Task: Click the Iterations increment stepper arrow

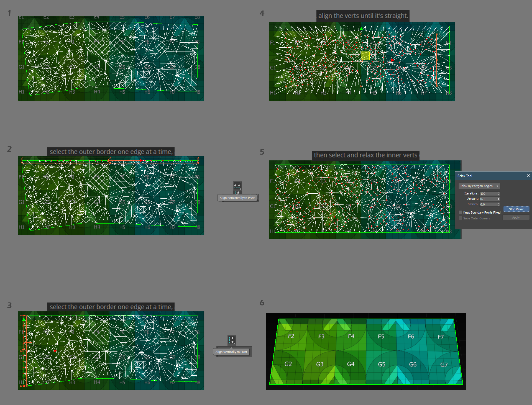Action: pyautogui.click(x=498, y=192)
